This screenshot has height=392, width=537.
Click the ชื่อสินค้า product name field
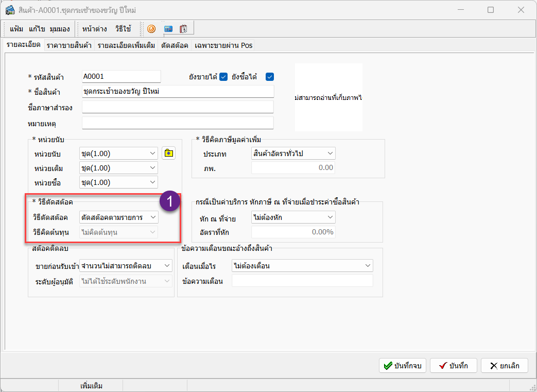(x=178, y=92)
